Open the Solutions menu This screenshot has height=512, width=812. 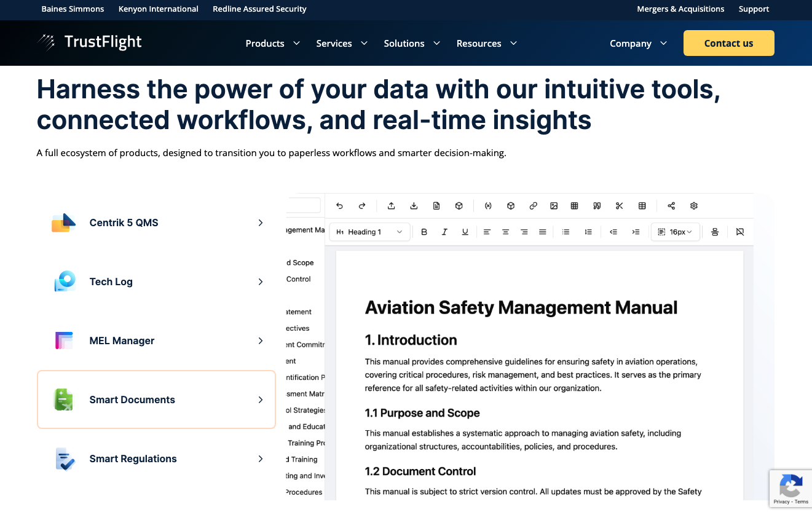point(412,43)
